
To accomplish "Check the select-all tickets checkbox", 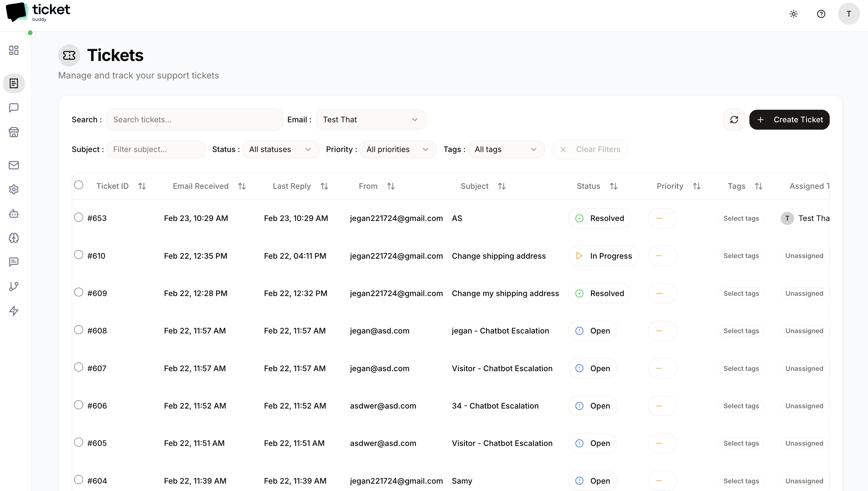I will pos(79,185).
